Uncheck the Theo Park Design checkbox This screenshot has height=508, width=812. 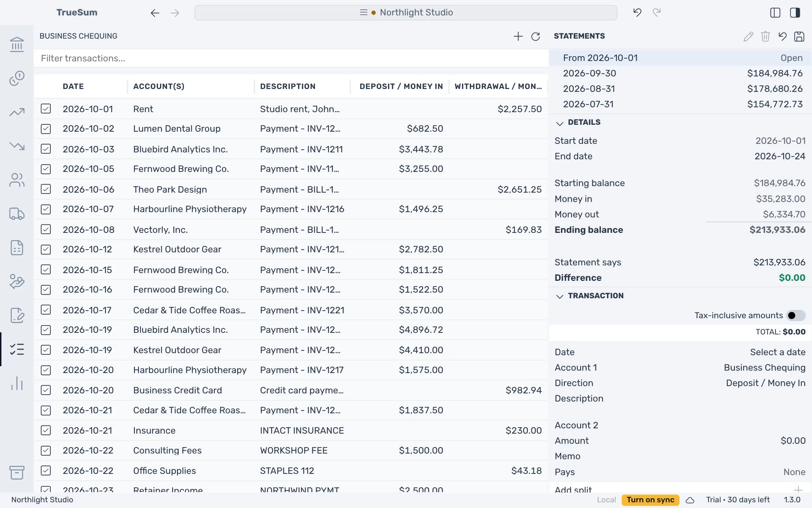pos(46,189)
